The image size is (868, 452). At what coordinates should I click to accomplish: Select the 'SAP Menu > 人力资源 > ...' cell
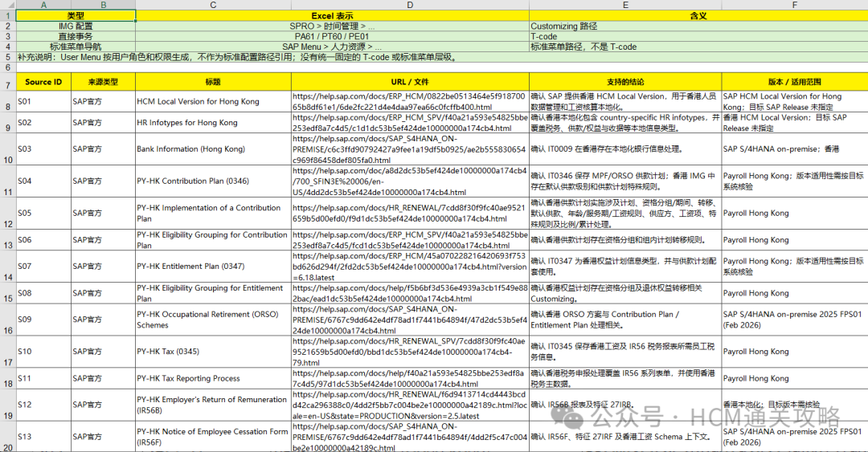(332, 47)
